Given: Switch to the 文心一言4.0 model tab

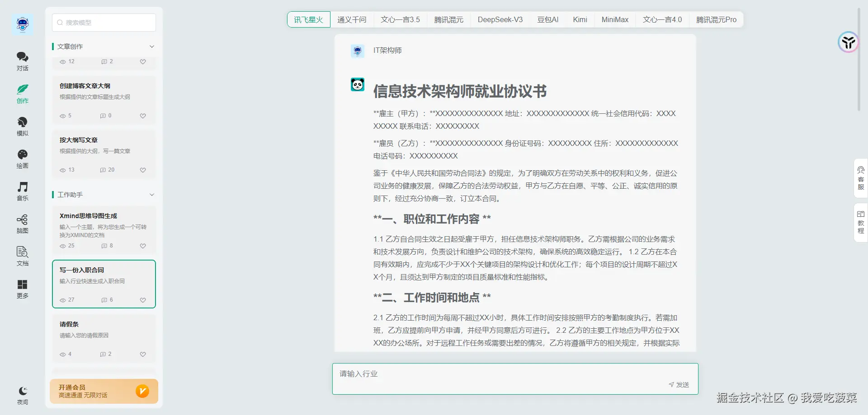Looking at the screenshot, I should [x=662, y=19].
